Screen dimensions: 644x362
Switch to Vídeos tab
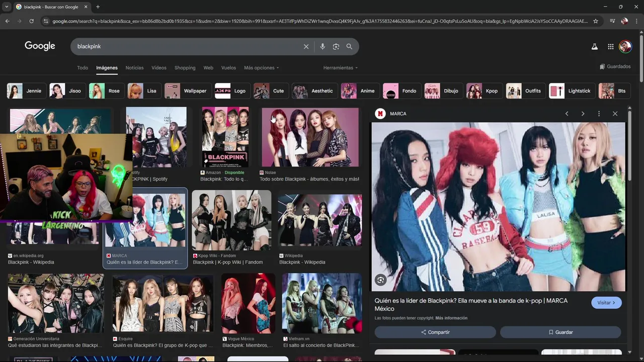click(x=159, y=68)
